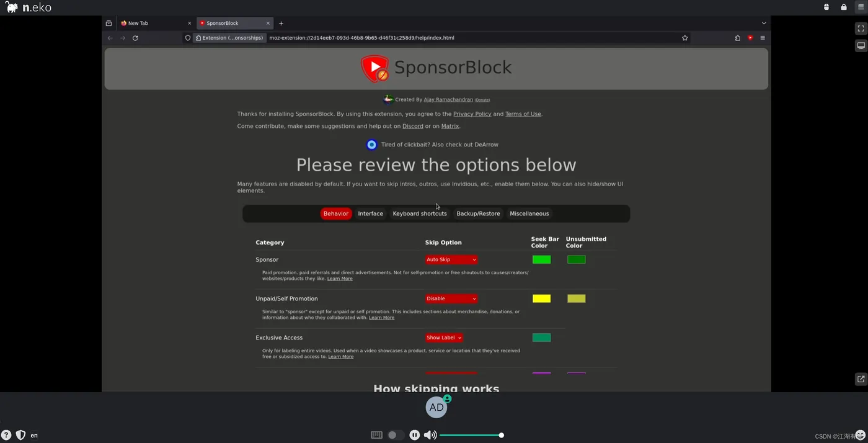
Task: Open Exclusive Access Show Label dropdown
Action: (x=444, y=338)
